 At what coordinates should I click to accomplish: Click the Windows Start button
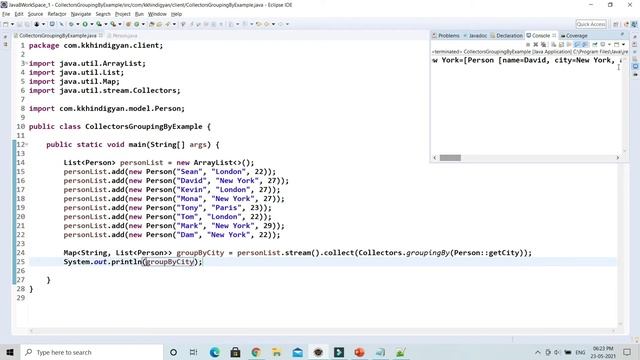[x=10, y=352]
